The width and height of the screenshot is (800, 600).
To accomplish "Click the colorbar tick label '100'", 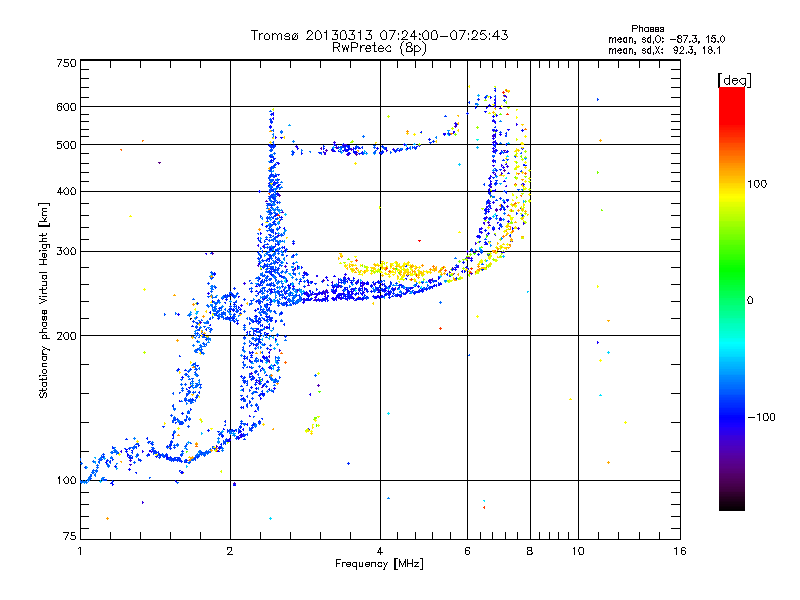I will [x=757, y=184].
